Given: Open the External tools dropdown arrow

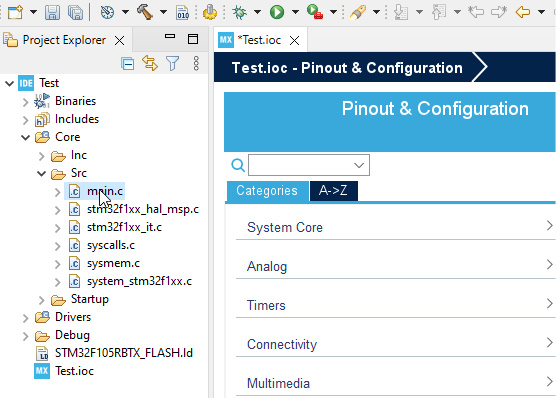Looking at the screenshot, I should point(333,12).
